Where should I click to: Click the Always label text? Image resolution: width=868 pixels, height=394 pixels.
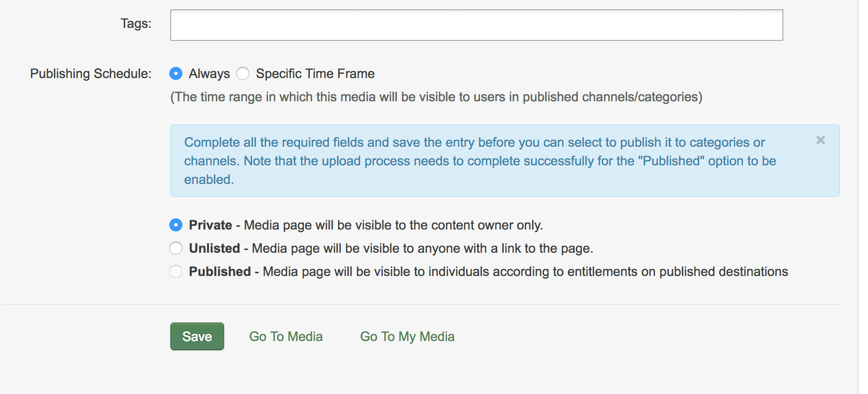209,73
